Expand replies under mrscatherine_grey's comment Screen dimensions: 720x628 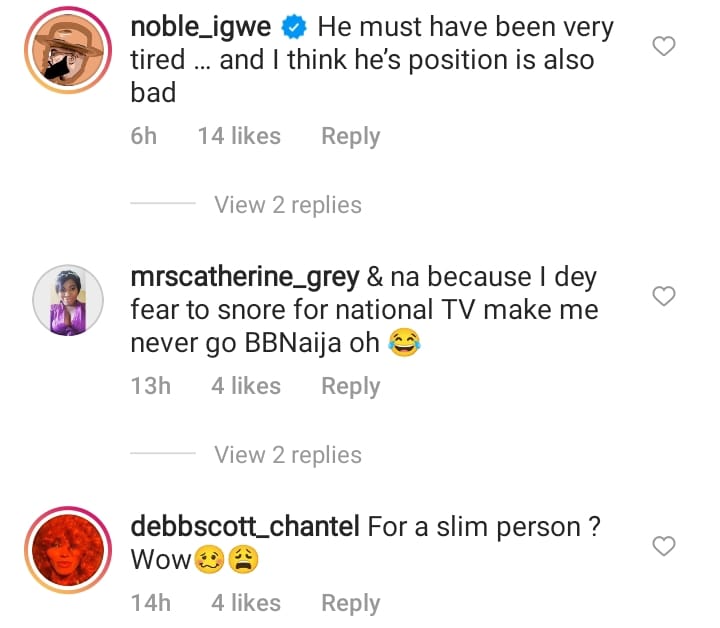[x=287, y=455]
